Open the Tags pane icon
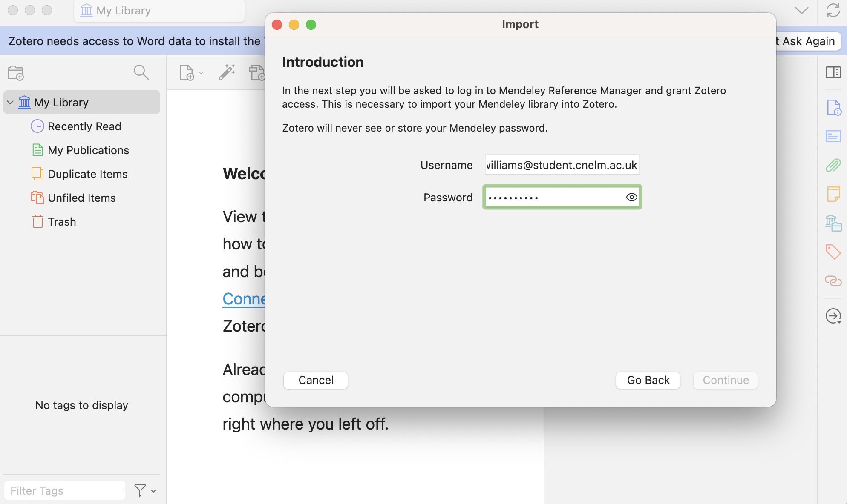This screenshot has width=847, height=504. click(833, 252)
